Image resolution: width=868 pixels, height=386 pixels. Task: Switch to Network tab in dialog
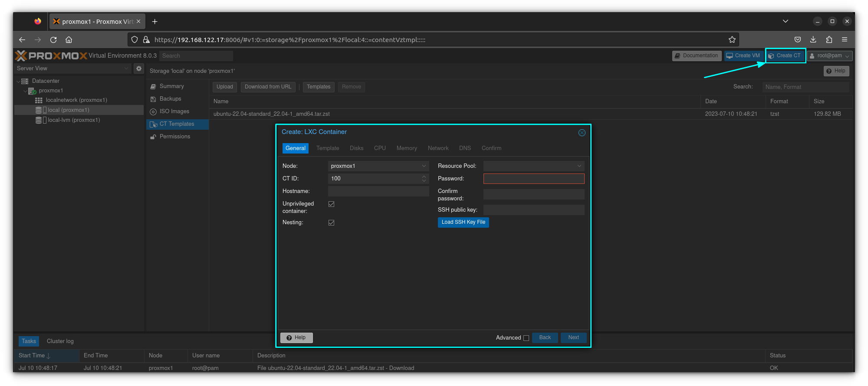click(x=438, y=148)
